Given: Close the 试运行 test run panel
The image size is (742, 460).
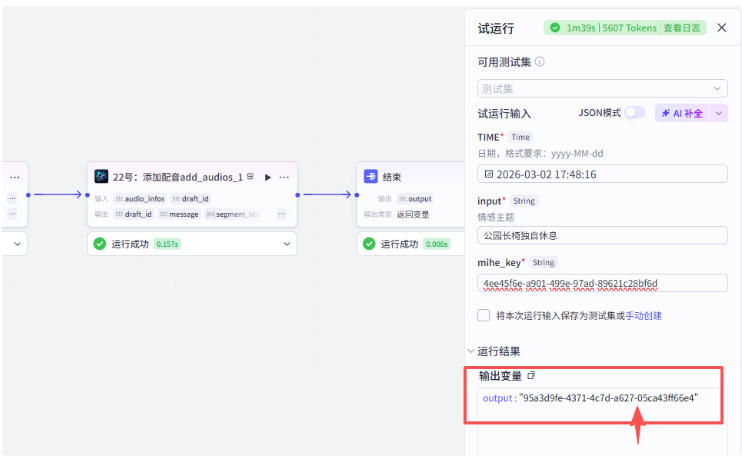Looking at the screenshot, I should [721, 28].
